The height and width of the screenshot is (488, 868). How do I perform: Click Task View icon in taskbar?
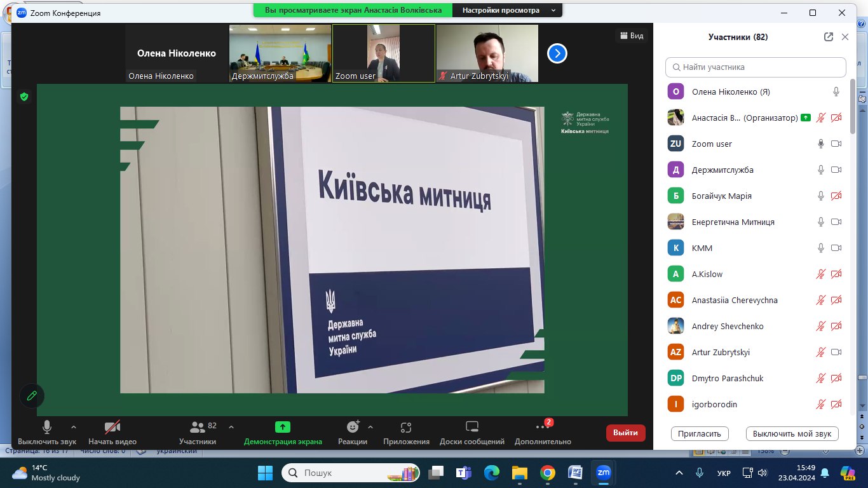point(436,473)
